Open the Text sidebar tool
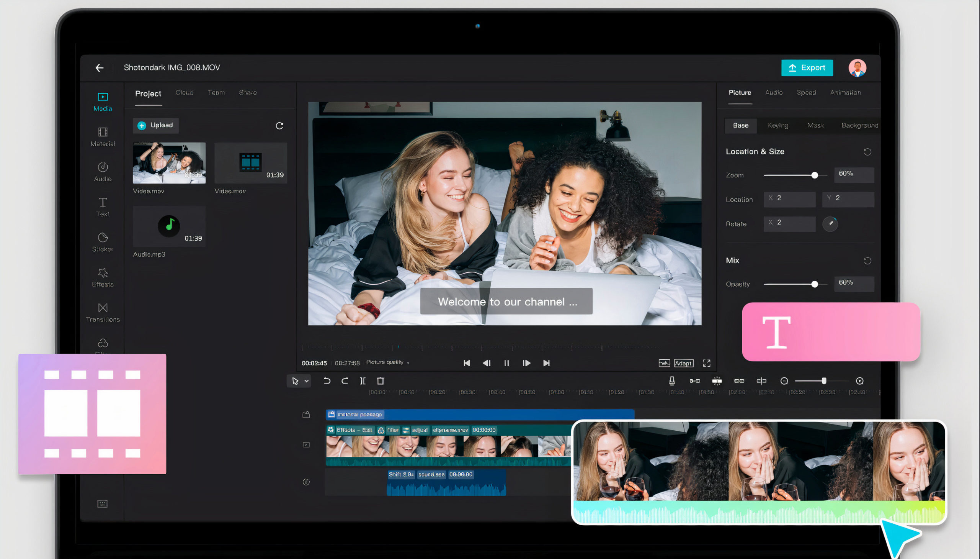This screenshot has height=559, width=980. click(x=103, y=207)
